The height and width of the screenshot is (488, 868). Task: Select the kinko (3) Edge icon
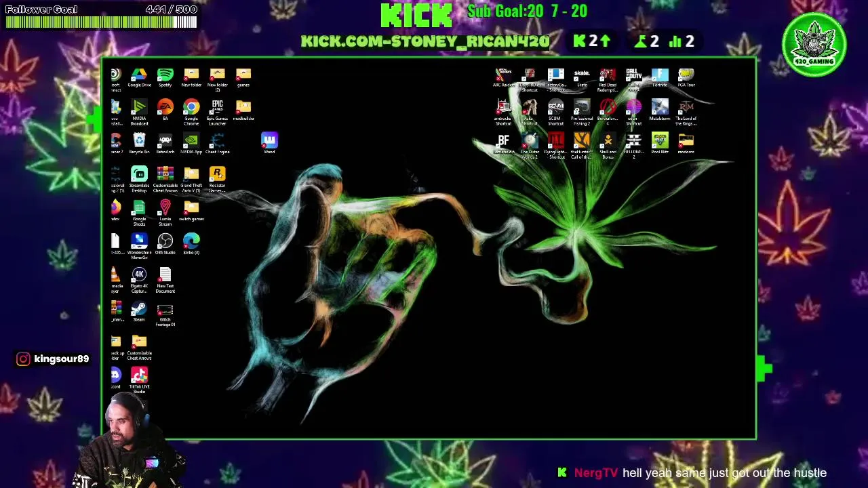(x=191, y=244)
